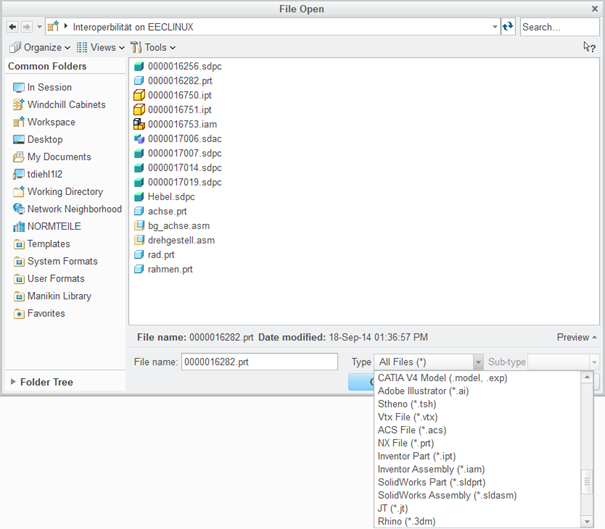605x529 pixels.
Task: Open System Formats folder
Action: [x=55, y=261]
